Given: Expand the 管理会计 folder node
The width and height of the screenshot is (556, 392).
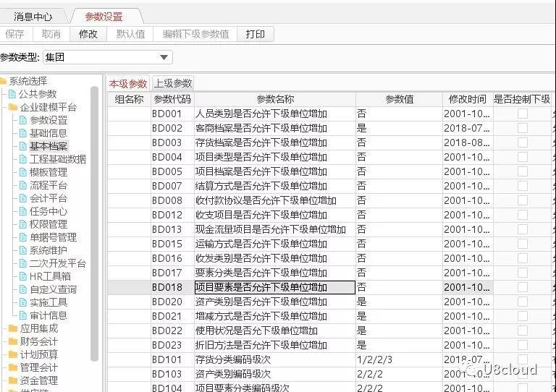Looking at the screenshot, I should (12, 367).
